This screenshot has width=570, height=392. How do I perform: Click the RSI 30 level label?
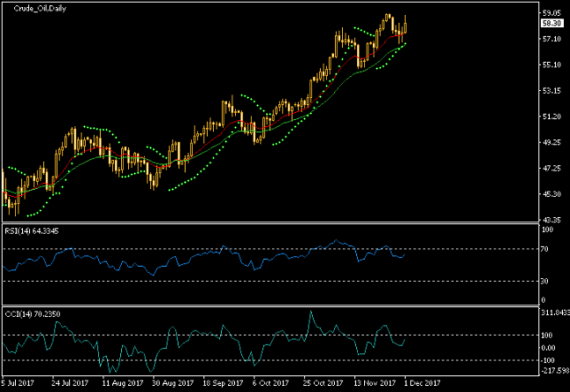[544, 281]
